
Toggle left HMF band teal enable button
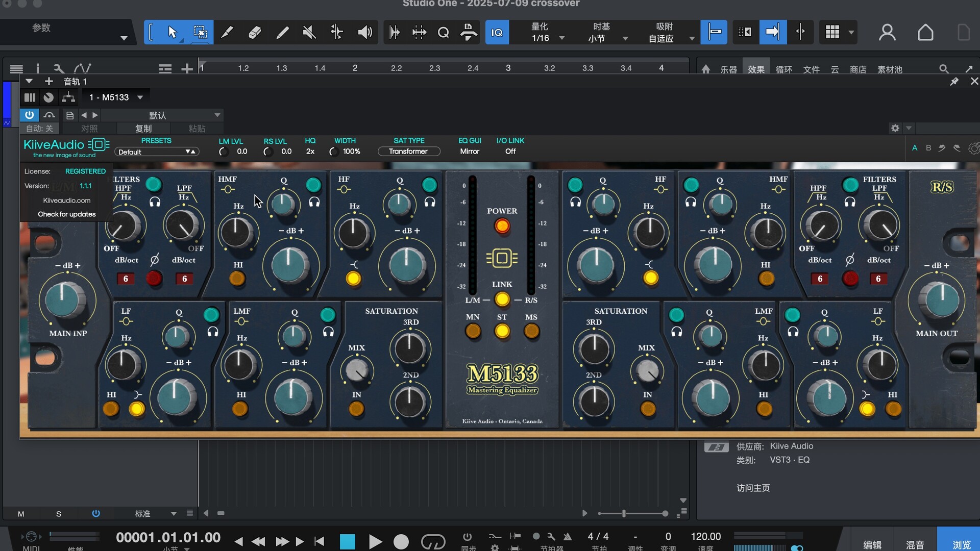click(x=313, y=184)
